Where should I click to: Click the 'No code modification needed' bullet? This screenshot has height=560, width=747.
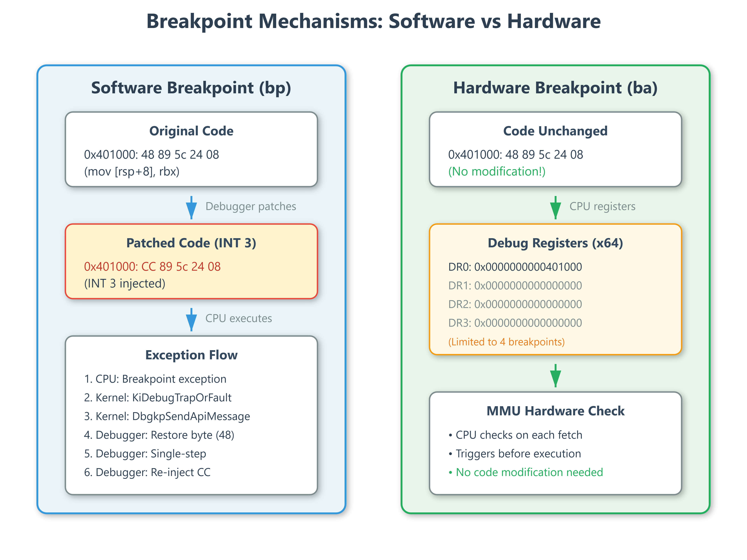[529, 472]
